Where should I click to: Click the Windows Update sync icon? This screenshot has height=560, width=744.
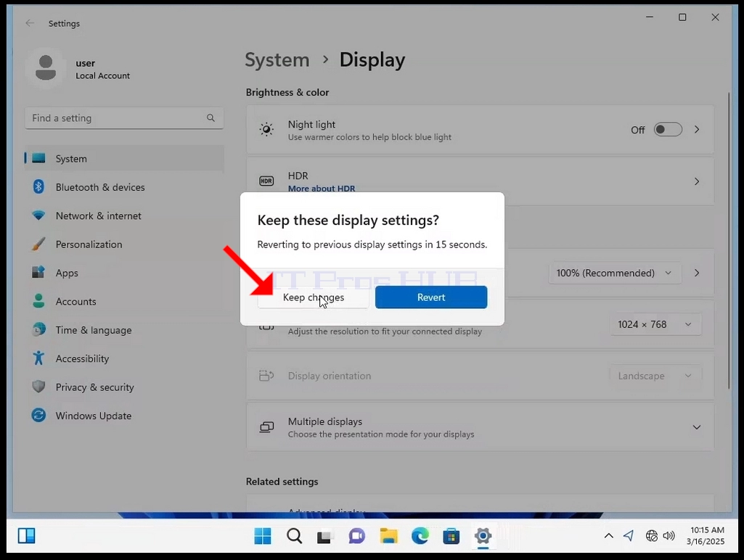tap(38, 416)
